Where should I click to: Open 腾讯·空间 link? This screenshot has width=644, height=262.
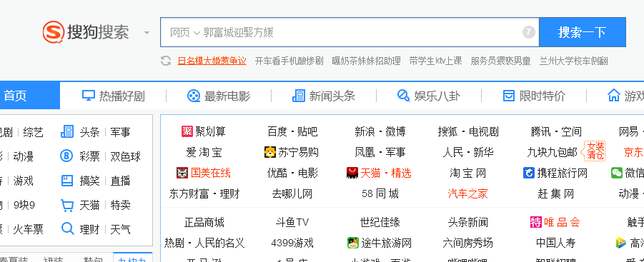point(556,131)
